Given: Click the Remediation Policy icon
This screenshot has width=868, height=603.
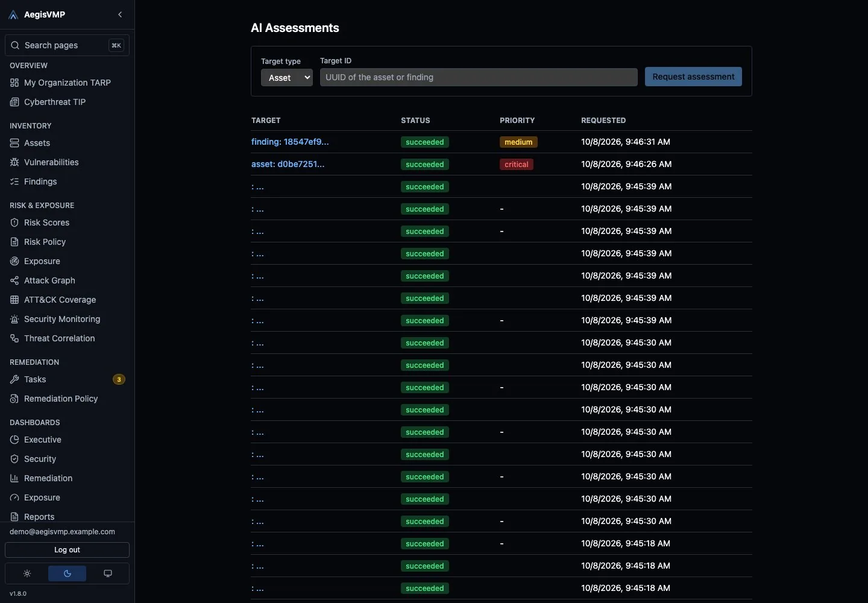Looking at the screenshot, I should pyautogui.click(x=14, y=399).
